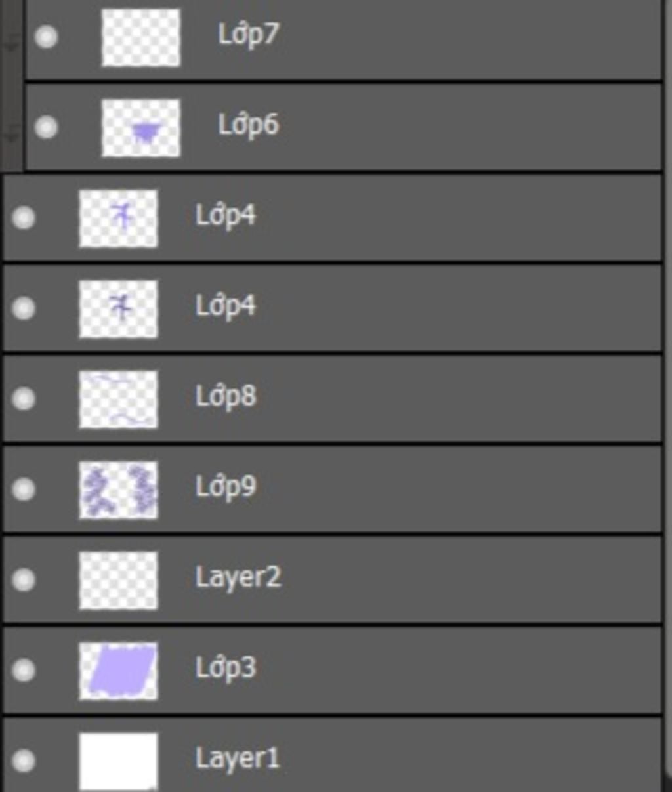Click the white Layer1 thumbnail
Viewport: 672px width, 792px height.
[x=119, y=762]
